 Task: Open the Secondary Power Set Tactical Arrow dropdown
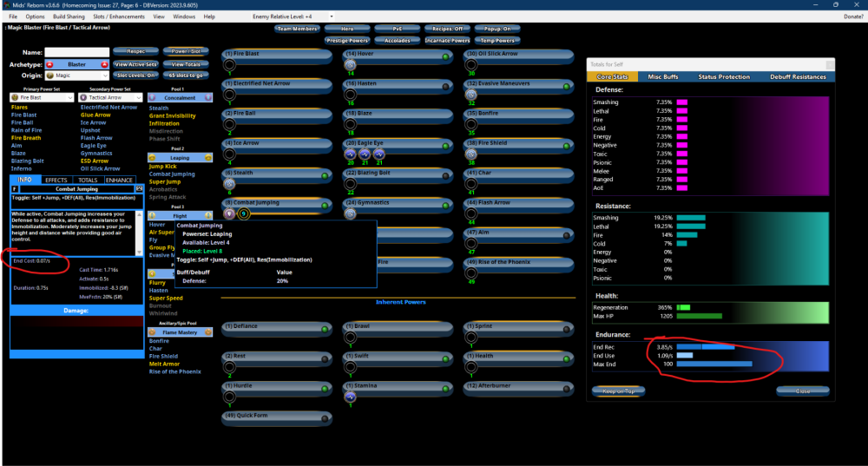(109, 98)
